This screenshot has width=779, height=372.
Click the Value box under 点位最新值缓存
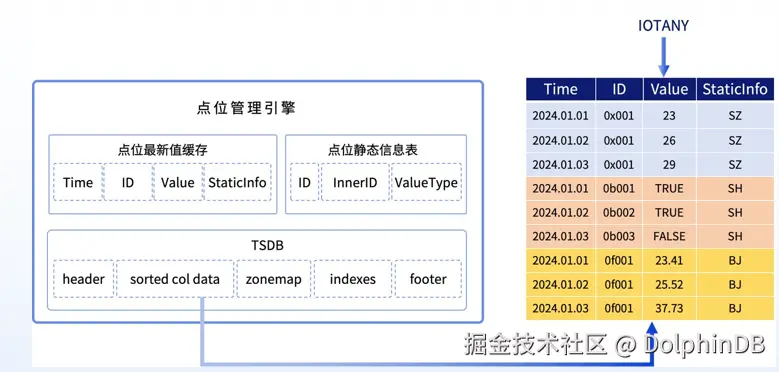coord(178,182)
